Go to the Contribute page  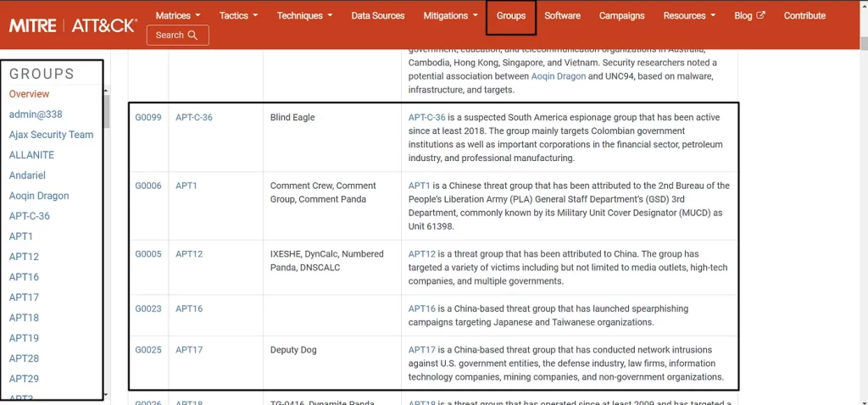click(x=804, y=15)
